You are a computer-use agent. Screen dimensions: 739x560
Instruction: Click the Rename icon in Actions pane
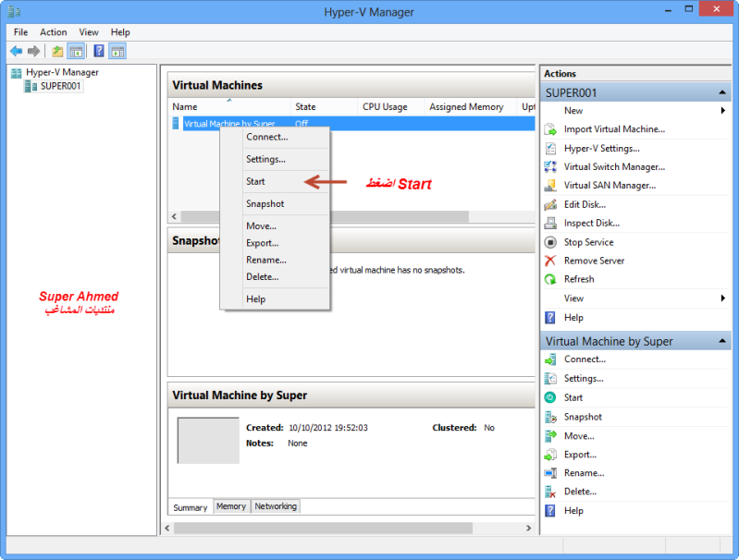click(x=550, y=473)
